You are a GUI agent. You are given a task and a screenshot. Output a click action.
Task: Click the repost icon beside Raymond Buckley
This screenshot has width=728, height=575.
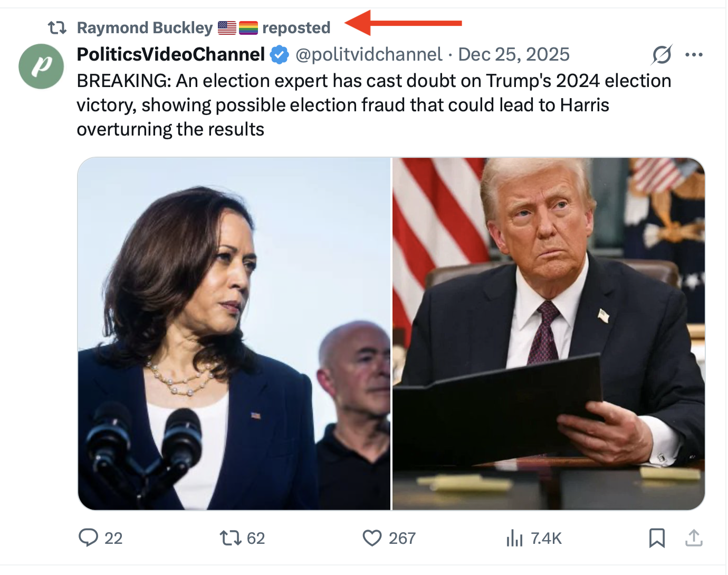point(57,27)
